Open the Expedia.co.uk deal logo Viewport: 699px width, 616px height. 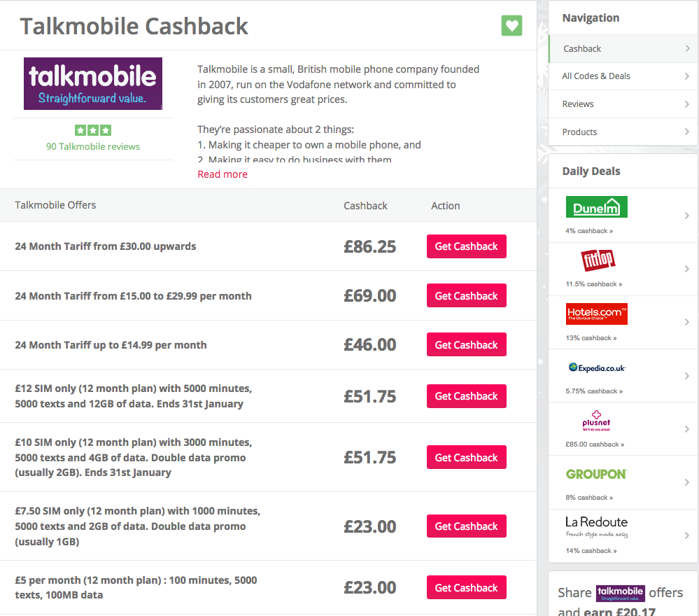597,367
